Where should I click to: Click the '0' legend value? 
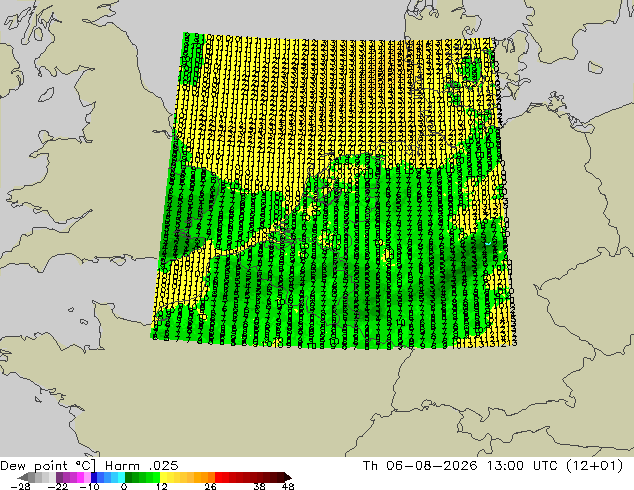point(124,486)
